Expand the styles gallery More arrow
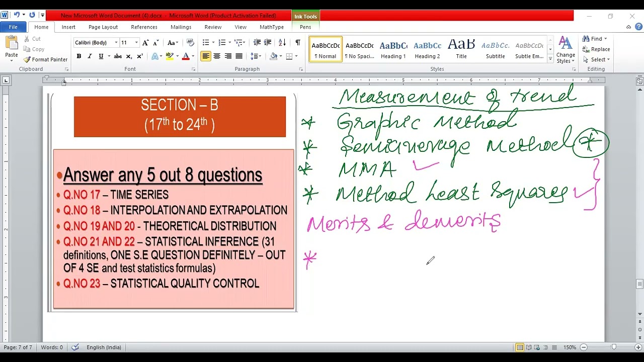Image resolution: width=644 pixels, height=362 pixels. click(550, 59)
